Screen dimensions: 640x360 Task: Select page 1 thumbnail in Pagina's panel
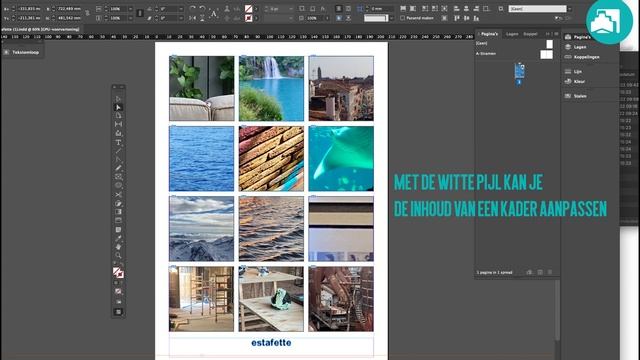coord(519,71)
